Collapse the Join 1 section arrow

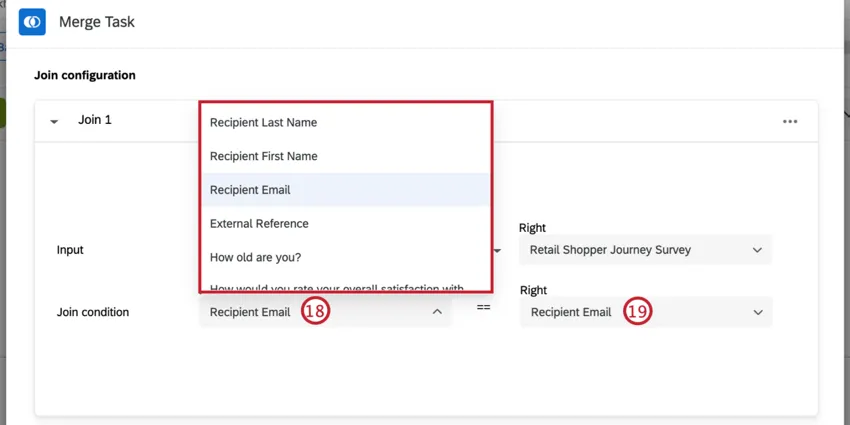click(53, 121)
